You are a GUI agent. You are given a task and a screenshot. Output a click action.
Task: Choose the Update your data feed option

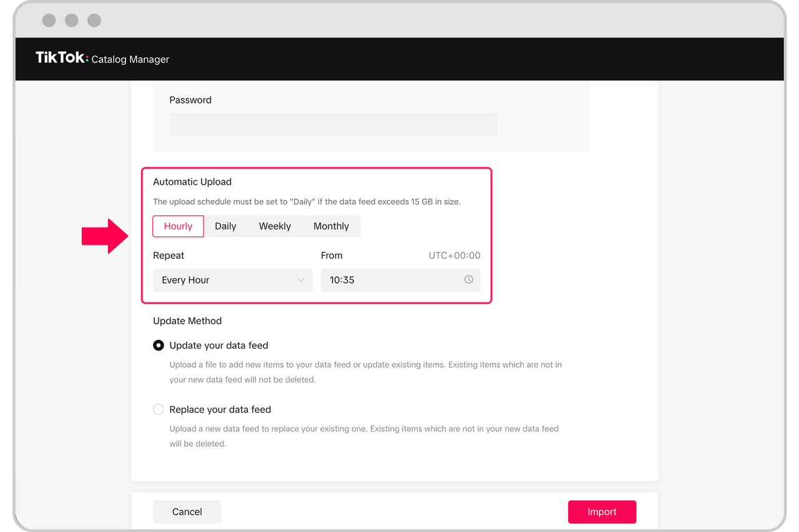coord(159,346)
